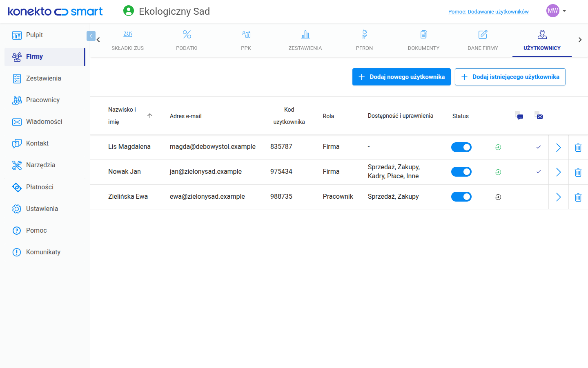The width and height of the screenshot is (588, 368).
Task: Open the SKŁADKI ZUS tab
Action: coord(128,40)
